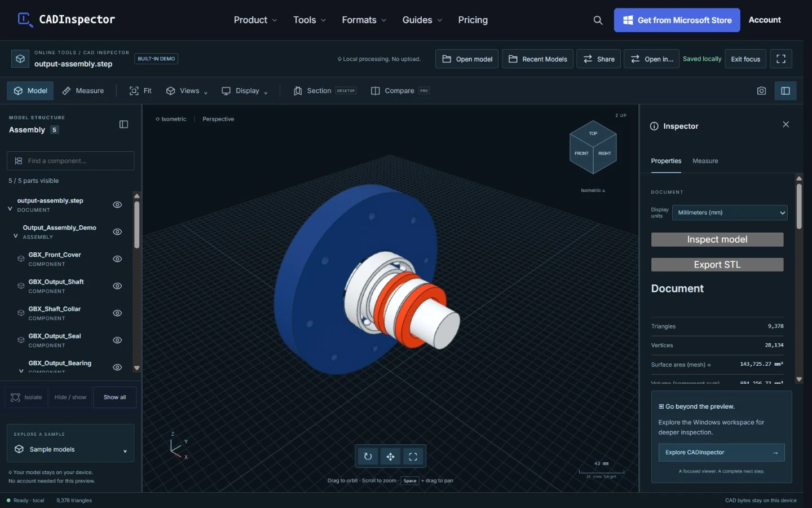This screenshot has height=508, width=812.
Task: Click the Explore CADInspector link
Action: tap(722, 453)
